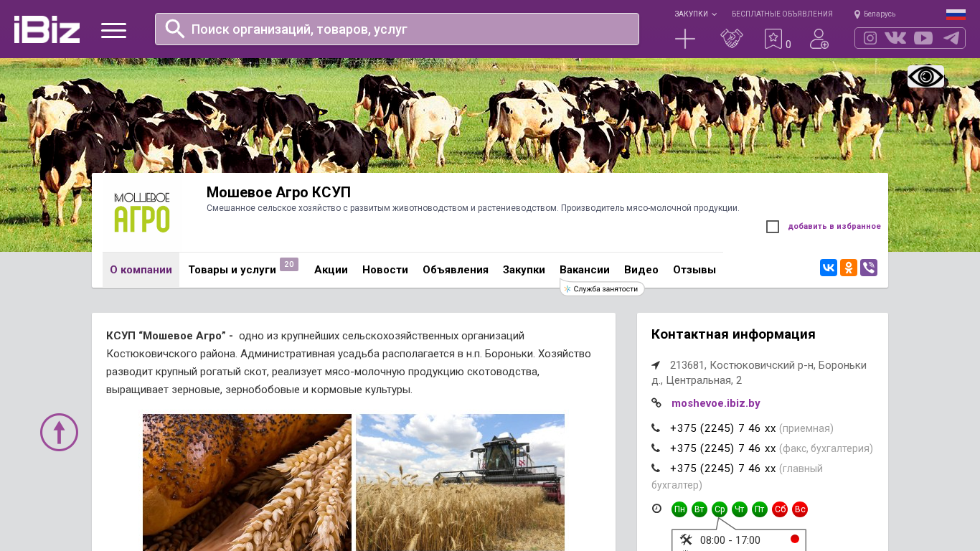Select the Пт weekday circle
The width and height of the screenshot is (980, 551).
(760, 509)
